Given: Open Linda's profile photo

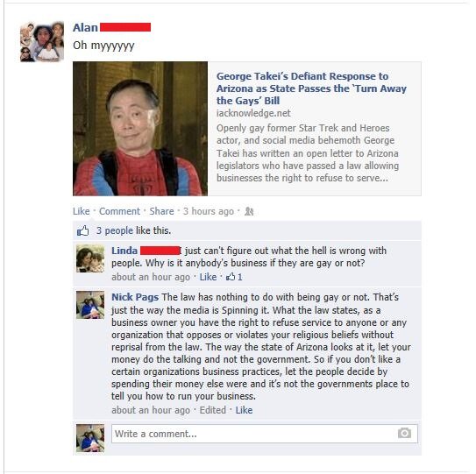Looking at the screenshot, I should pos(90,258).
